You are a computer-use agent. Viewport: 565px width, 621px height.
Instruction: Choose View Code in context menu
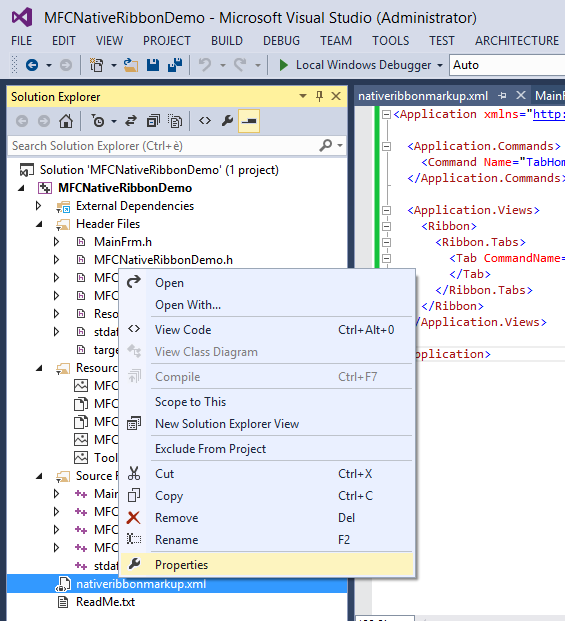point(267,330)
